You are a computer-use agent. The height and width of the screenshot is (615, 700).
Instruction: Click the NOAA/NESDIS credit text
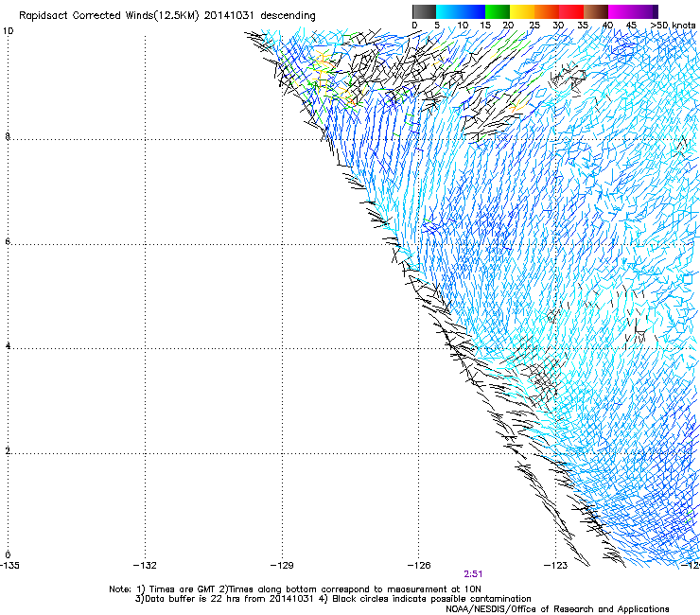(x=557, y=609)
